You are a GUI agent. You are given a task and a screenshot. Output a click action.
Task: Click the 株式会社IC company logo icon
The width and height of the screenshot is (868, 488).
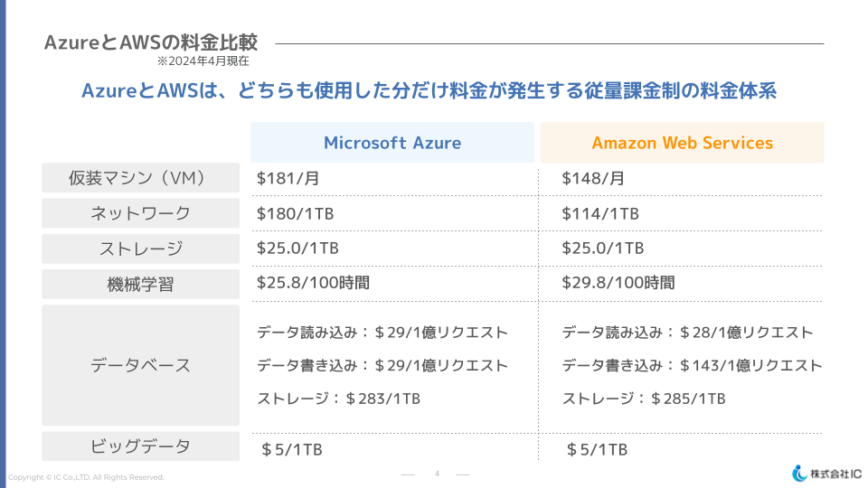click(799, 473)
